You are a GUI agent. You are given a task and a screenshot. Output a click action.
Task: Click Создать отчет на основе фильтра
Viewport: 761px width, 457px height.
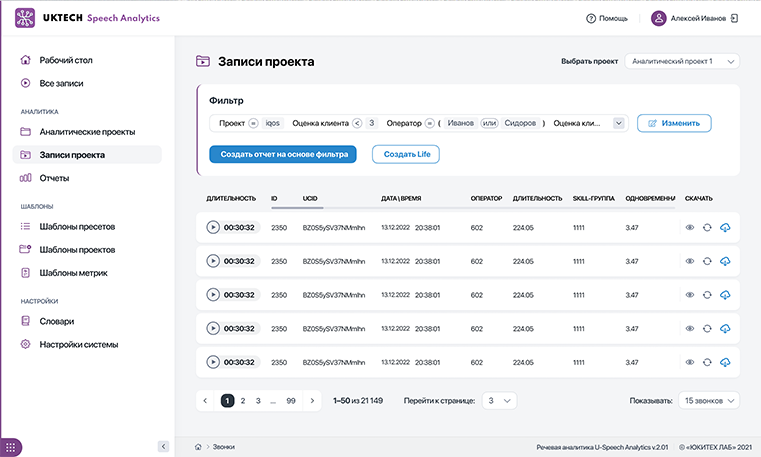pos(284,154)
